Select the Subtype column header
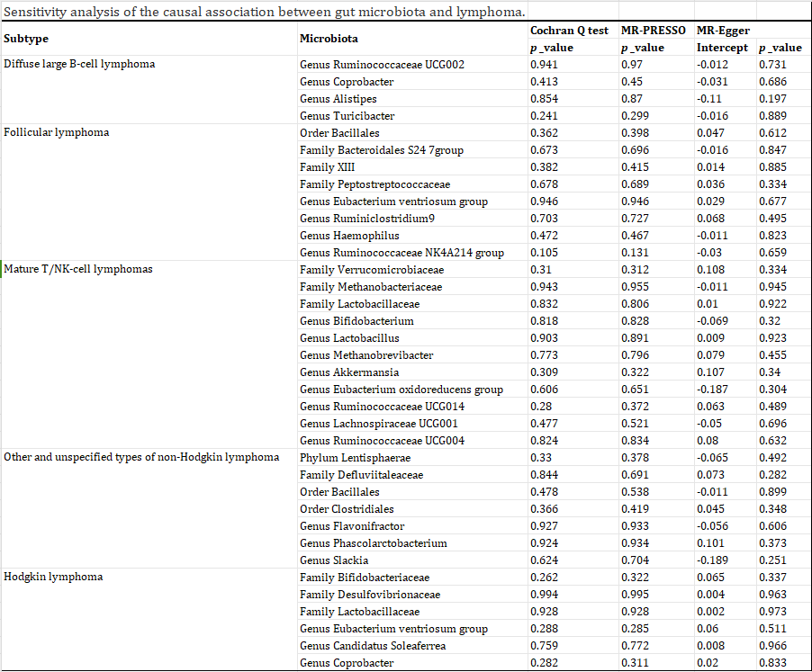Viewport: 812px width, 672px height. point(27,39)
